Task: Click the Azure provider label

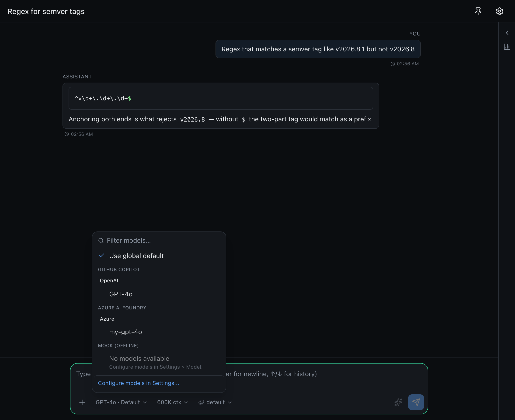Action: pos(107,319)
